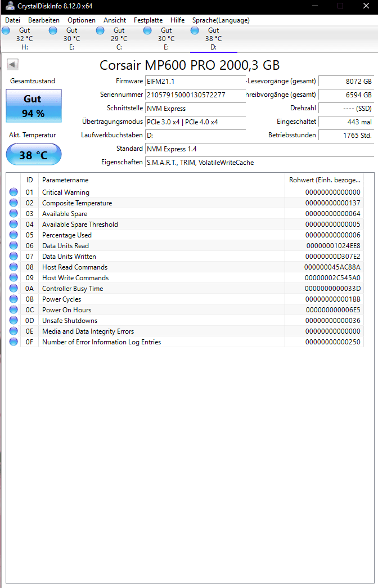The image size is (378, 588).
Task: Select the H: drive status orb
Action: coord(6,30)
